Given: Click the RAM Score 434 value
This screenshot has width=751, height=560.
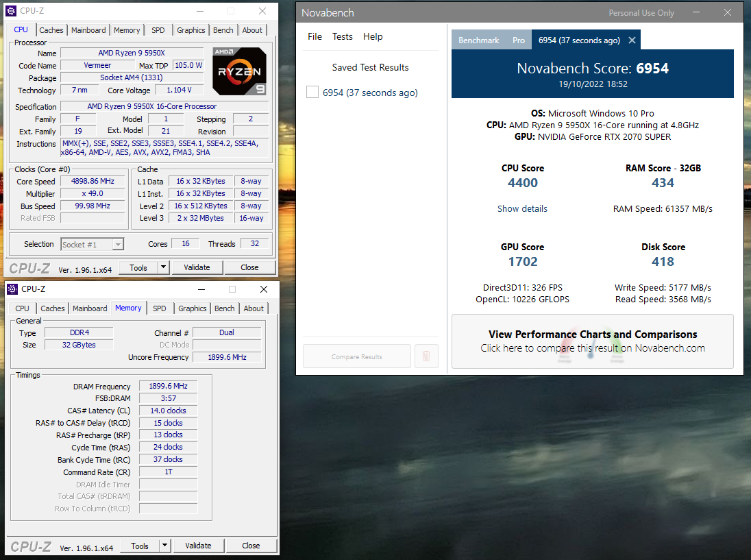Looking at the screenshot, I should (663, 182).
